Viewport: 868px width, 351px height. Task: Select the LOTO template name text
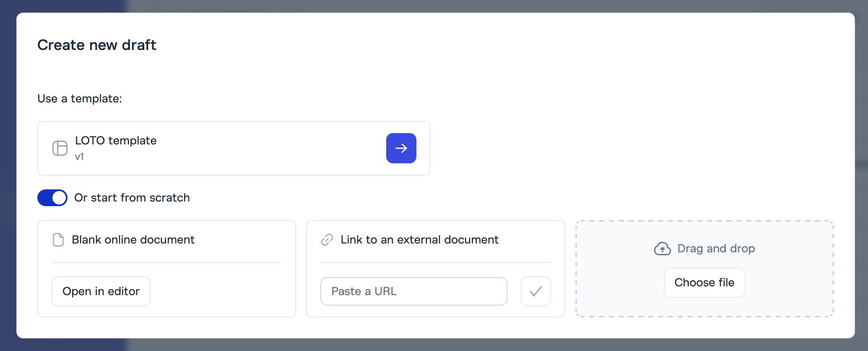coord(116,141)
